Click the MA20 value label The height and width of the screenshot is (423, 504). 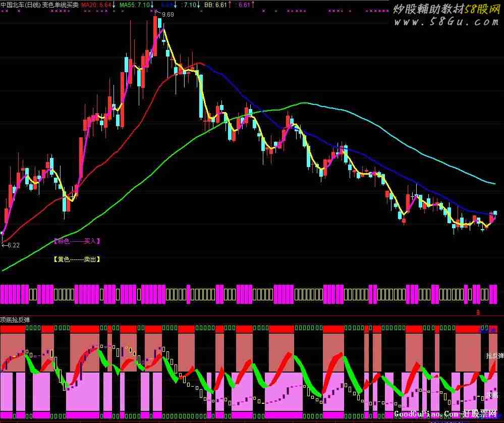(x=96, y=5)
